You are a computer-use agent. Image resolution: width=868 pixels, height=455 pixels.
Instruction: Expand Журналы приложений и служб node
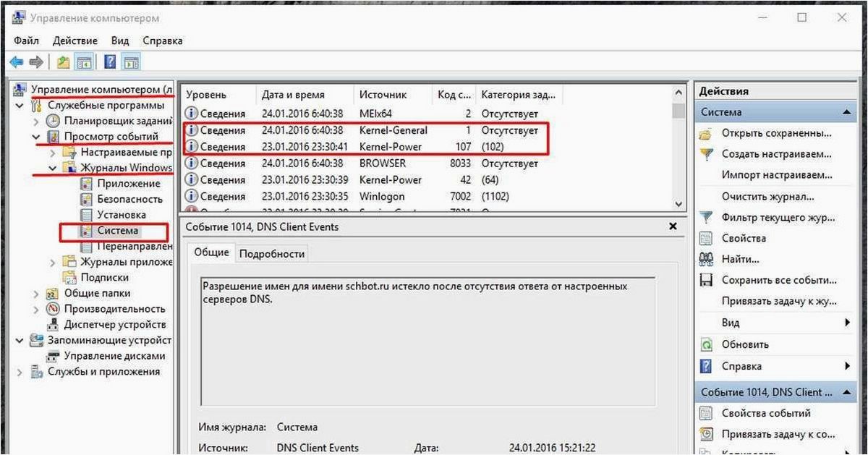pyautogui.click(x=53, y=262)
